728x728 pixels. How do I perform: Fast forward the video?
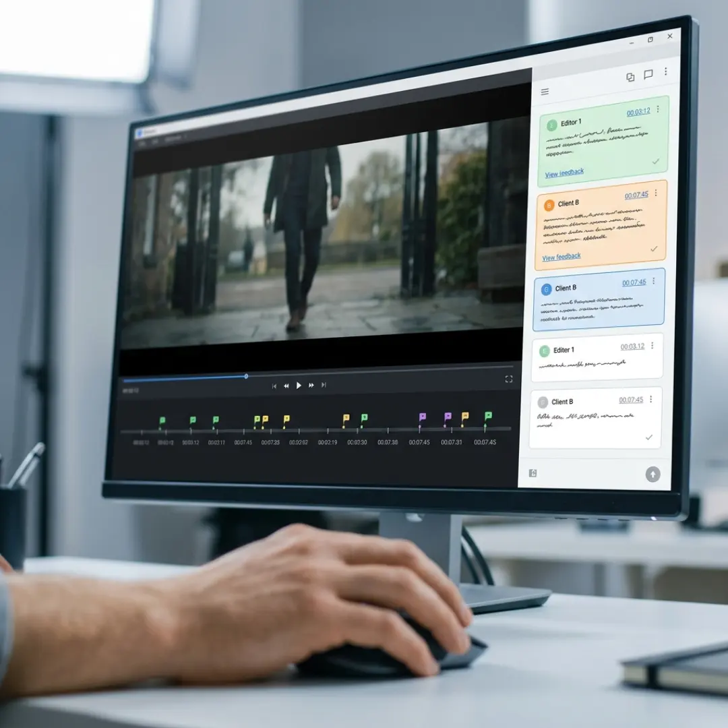(x=311, y=385)
